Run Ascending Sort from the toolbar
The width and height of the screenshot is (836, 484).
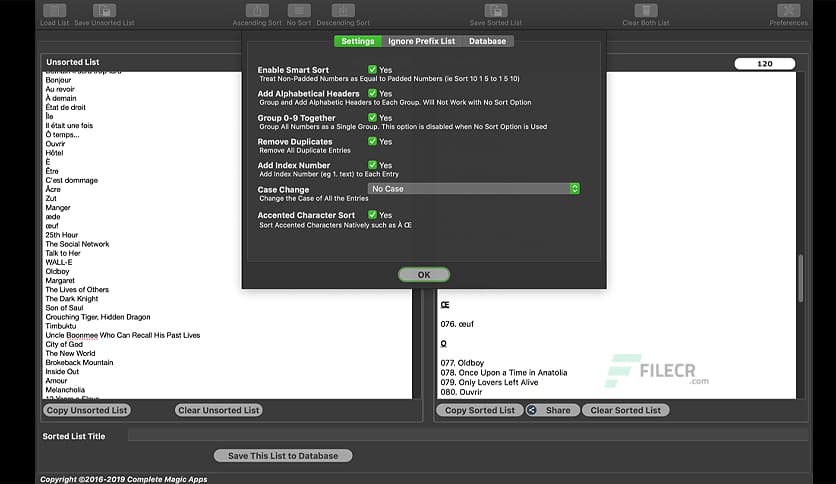(x=257, y=10)
